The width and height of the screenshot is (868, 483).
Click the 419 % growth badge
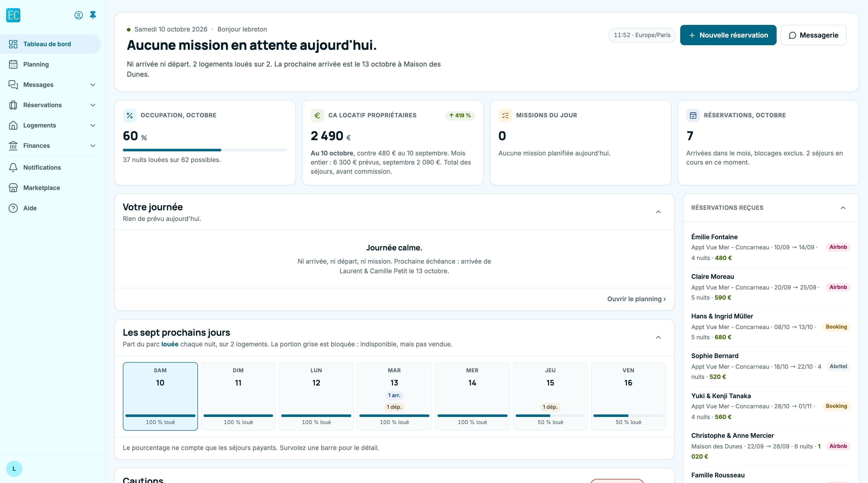coord(460,116)
